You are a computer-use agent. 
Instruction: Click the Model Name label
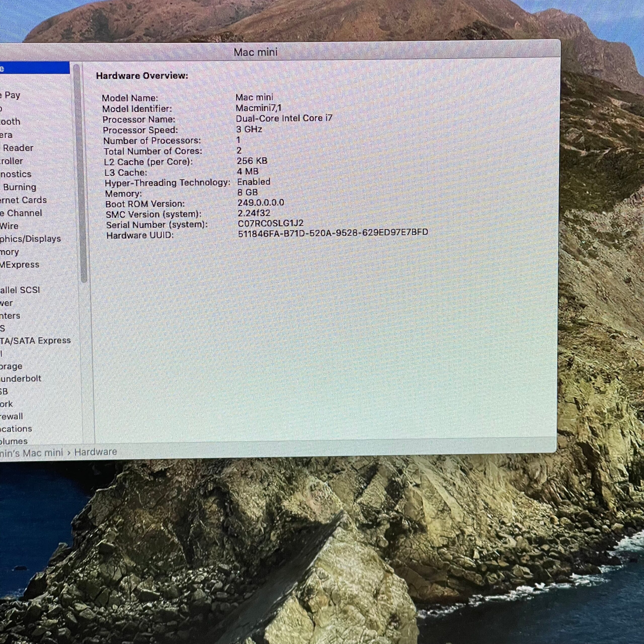[x=130, y=98]
